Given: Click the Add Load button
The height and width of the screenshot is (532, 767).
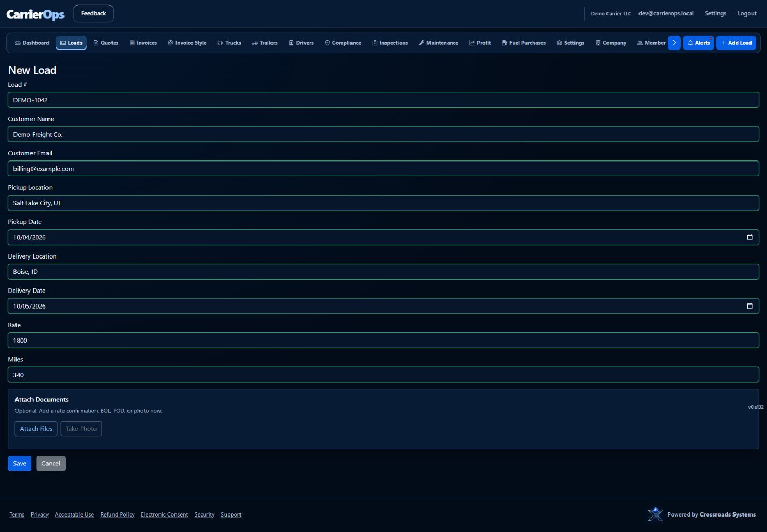Looking at the screenshot, I should (736, 43).
